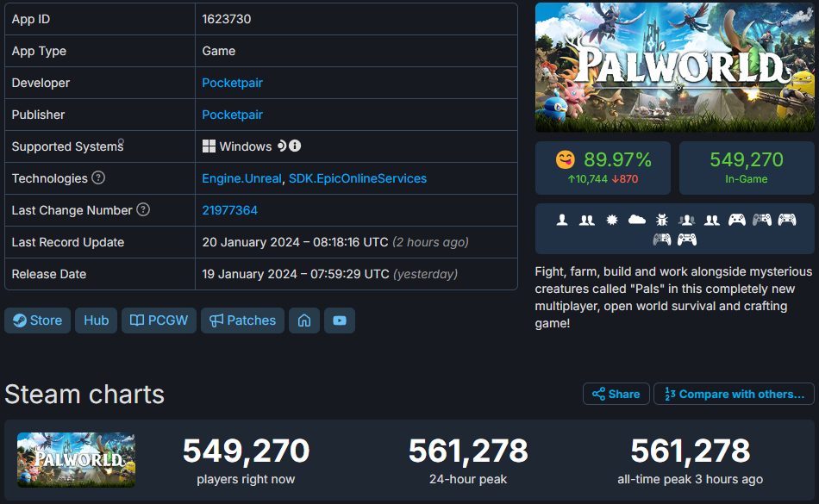
Task: Click the yummy-face rating emoji
Action: click(x=566, y=159)
